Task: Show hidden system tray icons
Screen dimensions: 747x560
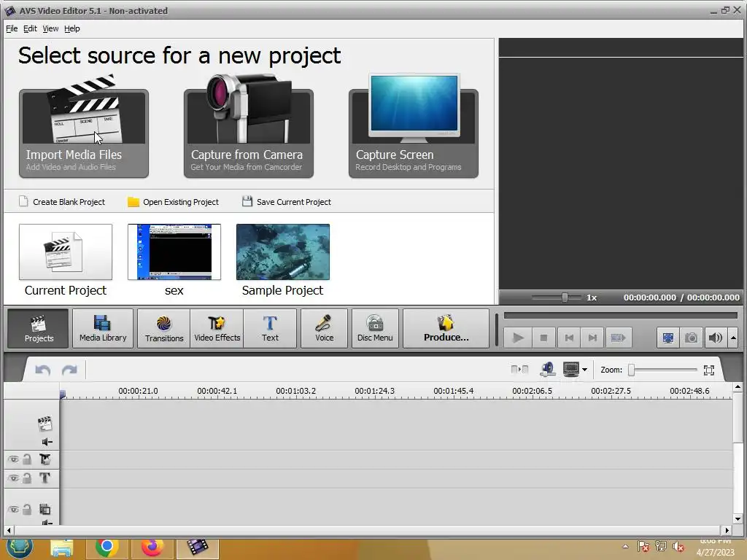Action: point(625,547)
